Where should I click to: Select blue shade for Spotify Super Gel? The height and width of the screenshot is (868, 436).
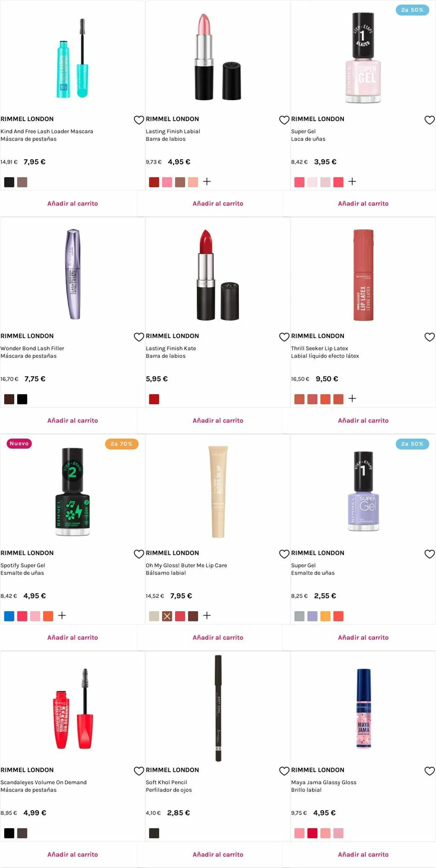click(x=9, y=616)
